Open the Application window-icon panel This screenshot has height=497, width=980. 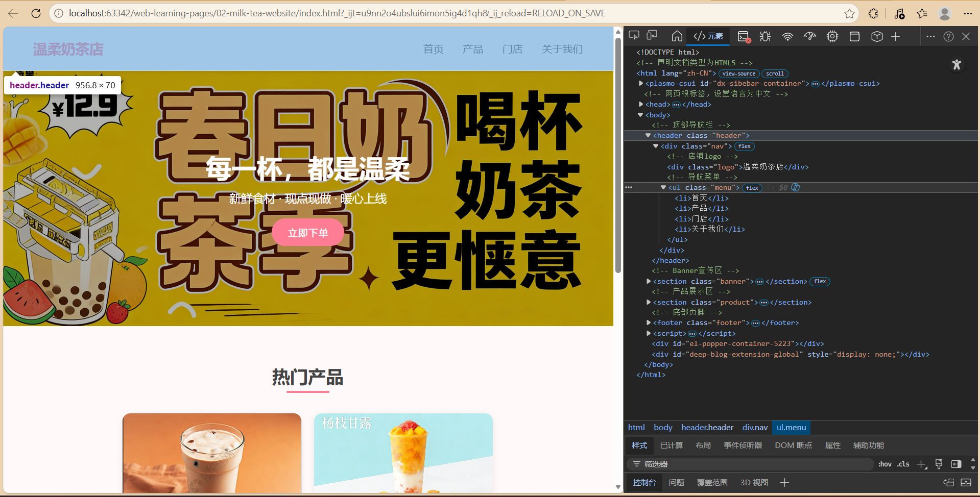[854, 37]
